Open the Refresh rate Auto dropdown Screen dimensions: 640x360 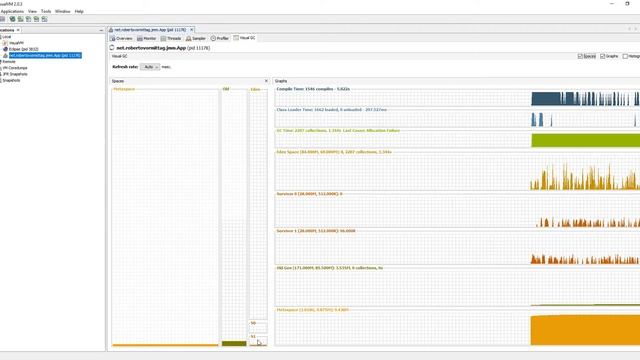[150, 67]
